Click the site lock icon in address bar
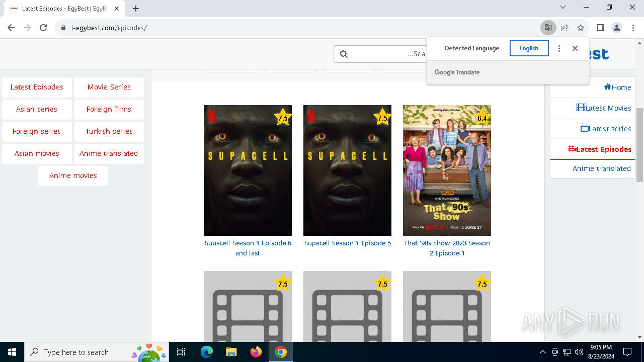 [63, 28]
